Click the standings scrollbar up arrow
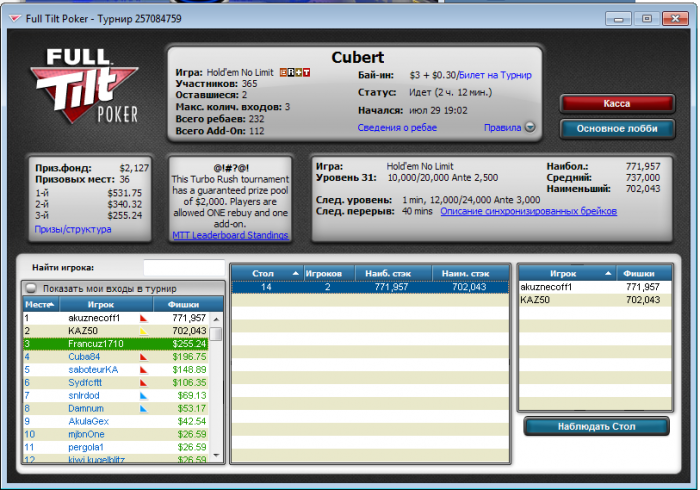The height and width of the screenshot is (490, 700). (x=216, y=319)
